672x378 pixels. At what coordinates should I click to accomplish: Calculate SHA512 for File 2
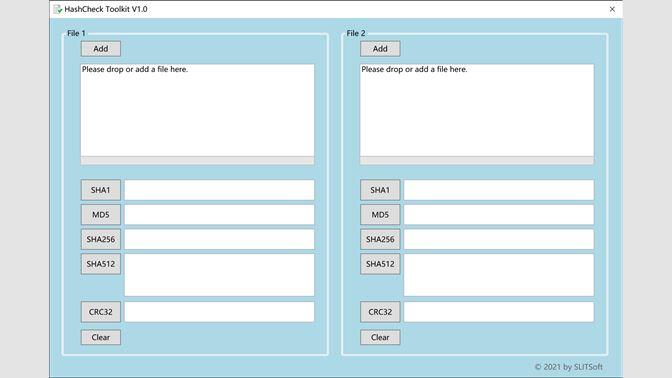[380, 264]
